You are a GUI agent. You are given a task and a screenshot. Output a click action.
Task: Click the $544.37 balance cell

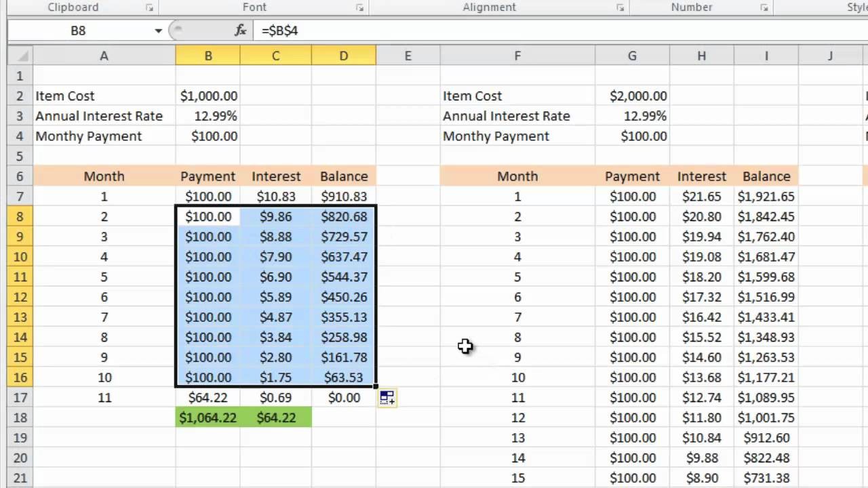coord(344,277)
